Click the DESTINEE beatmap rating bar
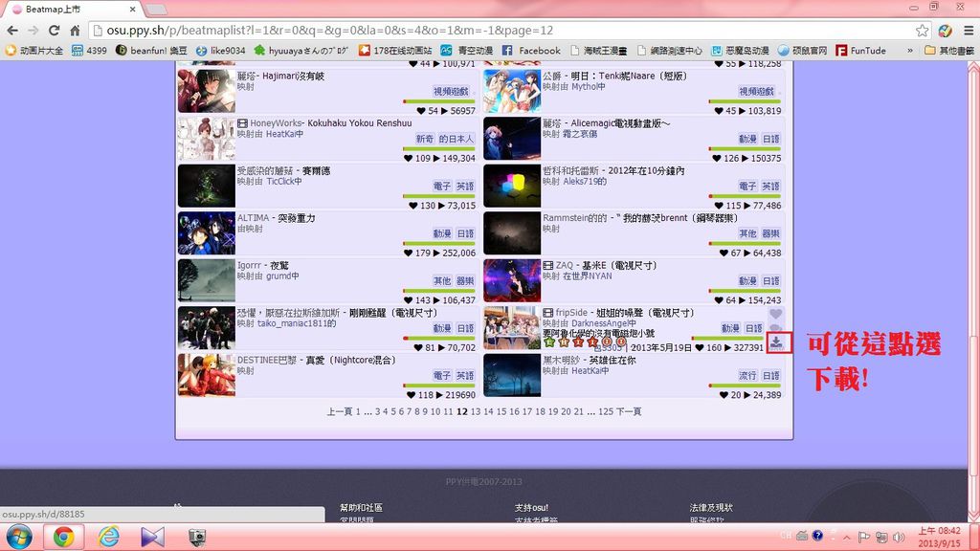Screen dimensions: 980x551 pyautogui.click(x=438, y=386)
